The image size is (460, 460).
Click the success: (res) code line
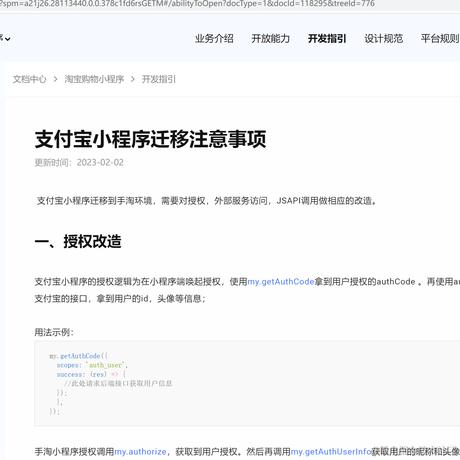(91, 374)
